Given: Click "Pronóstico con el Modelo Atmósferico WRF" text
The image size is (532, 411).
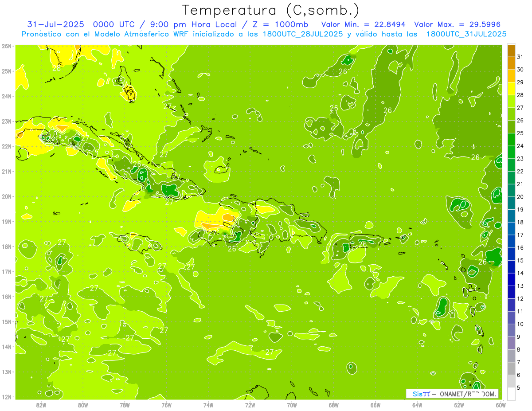Looking at the screenshot, I should [x=106, y=34].
